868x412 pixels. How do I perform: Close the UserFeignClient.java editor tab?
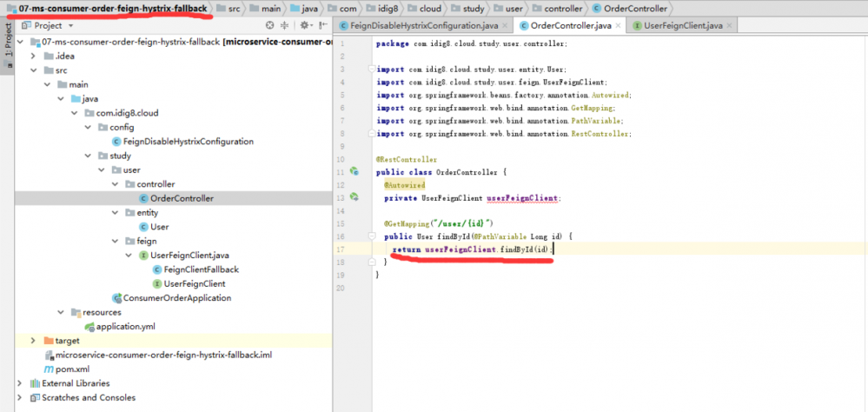[731, 26]
